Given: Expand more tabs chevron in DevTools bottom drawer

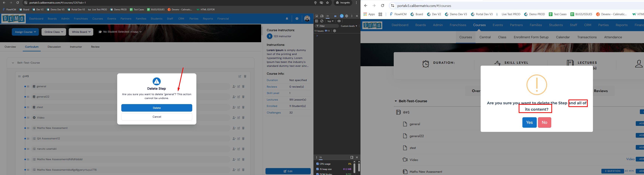Looking at the screenshot, I should pos(321,158).
